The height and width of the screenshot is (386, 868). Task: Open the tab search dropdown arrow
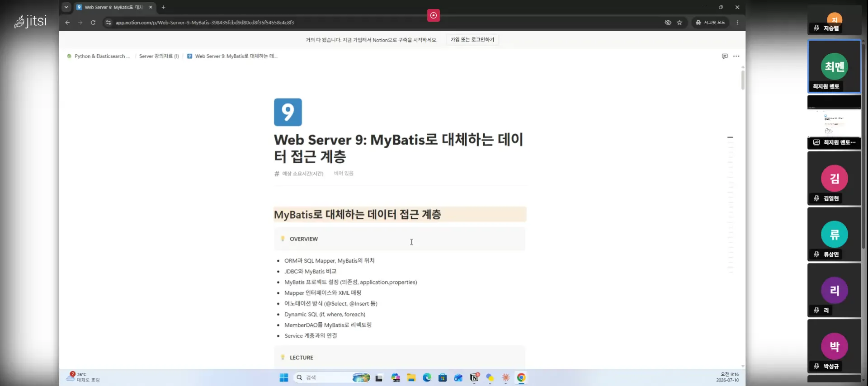point(66,7)
